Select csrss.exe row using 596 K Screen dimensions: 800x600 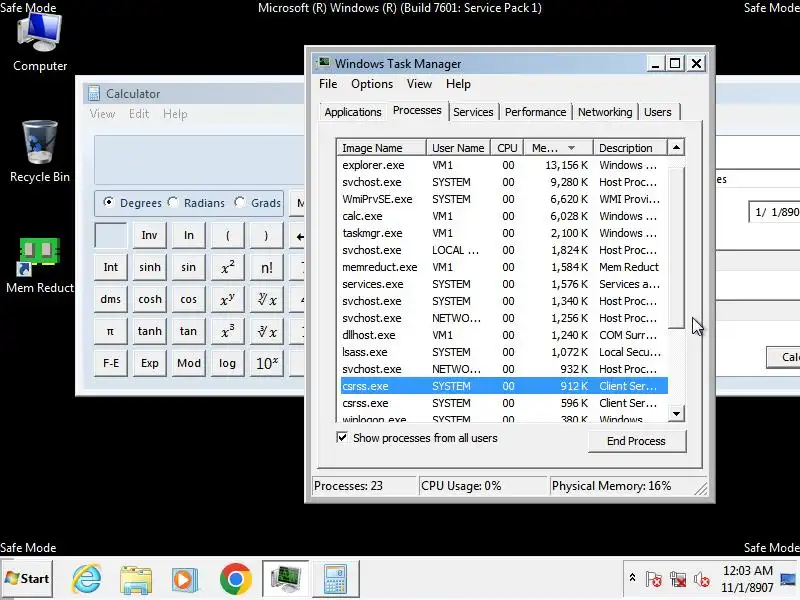point(504,403)
